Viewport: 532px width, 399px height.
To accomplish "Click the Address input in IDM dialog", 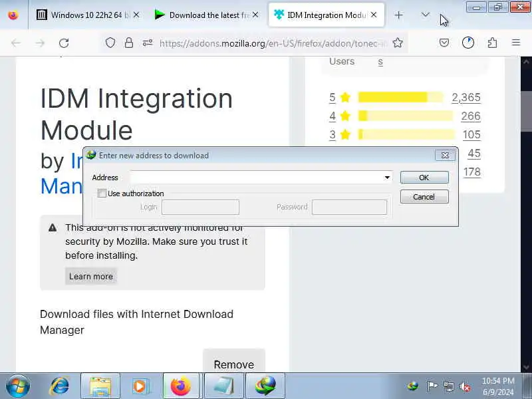I will tap(256, 178).
